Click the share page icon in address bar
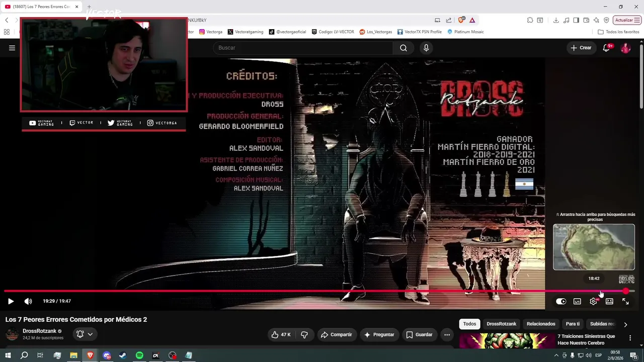 [x=449, y=20]
